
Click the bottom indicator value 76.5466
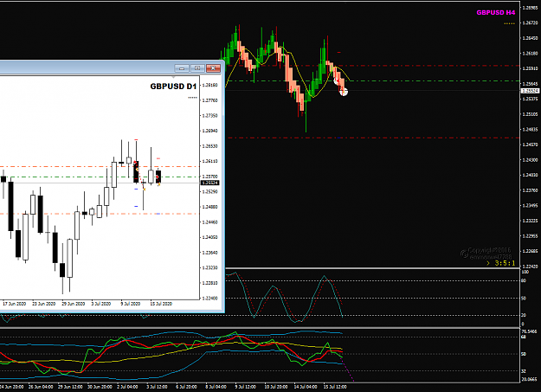point(529,331)
